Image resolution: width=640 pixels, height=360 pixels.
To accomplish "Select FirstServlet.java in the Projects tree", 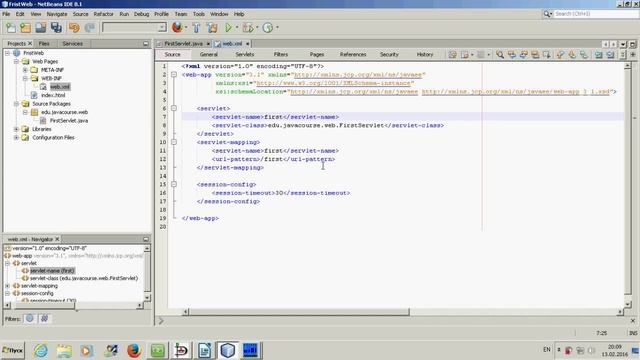I will point(69,120).
